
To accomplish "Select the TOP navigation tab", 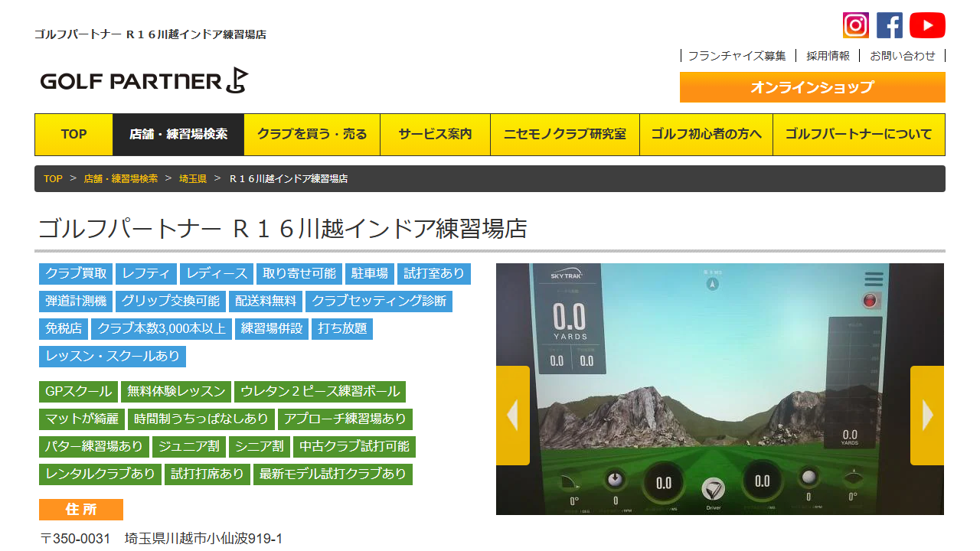I will [x=74, y=135].
